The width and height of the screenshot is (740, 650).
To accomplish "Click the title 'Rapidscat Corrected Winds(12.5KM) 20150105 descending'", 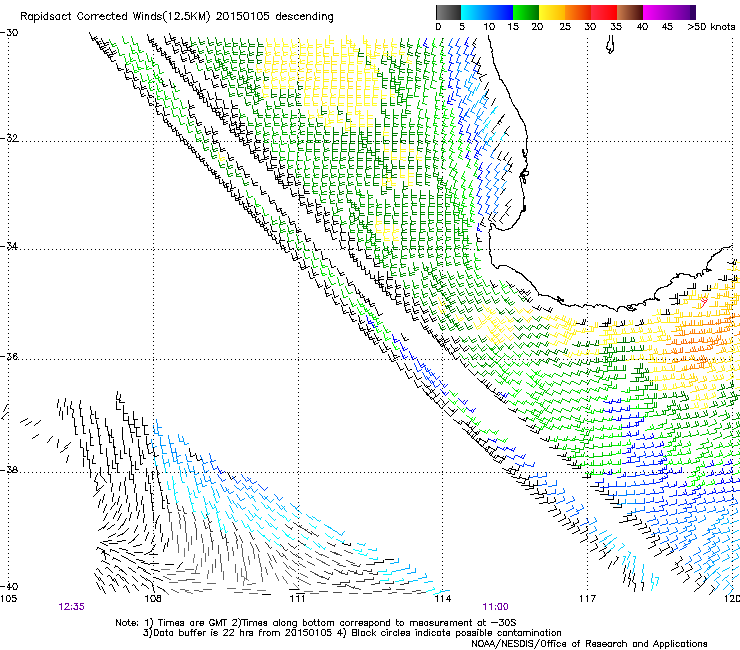I will [x=177, y=17].
